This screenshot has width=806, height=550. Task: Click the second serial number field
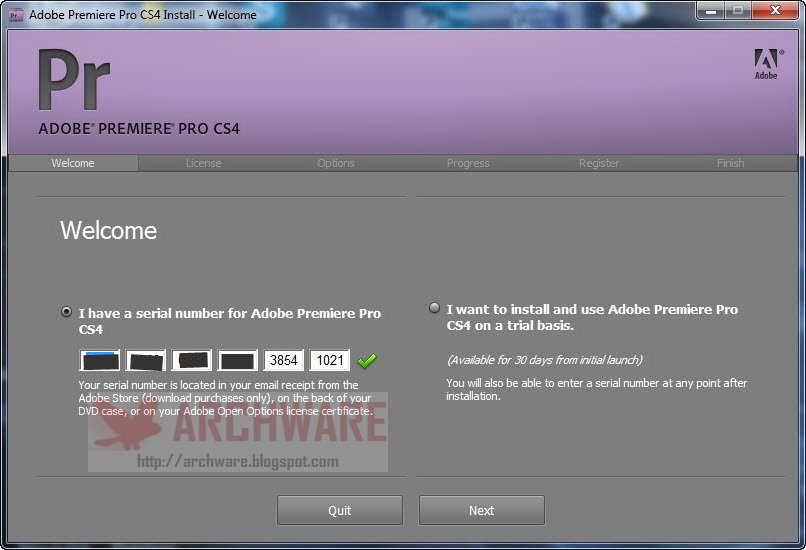tap(146, 360)
